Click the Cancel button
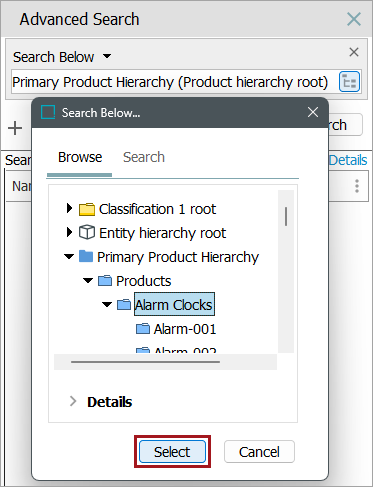 [259, 452]
